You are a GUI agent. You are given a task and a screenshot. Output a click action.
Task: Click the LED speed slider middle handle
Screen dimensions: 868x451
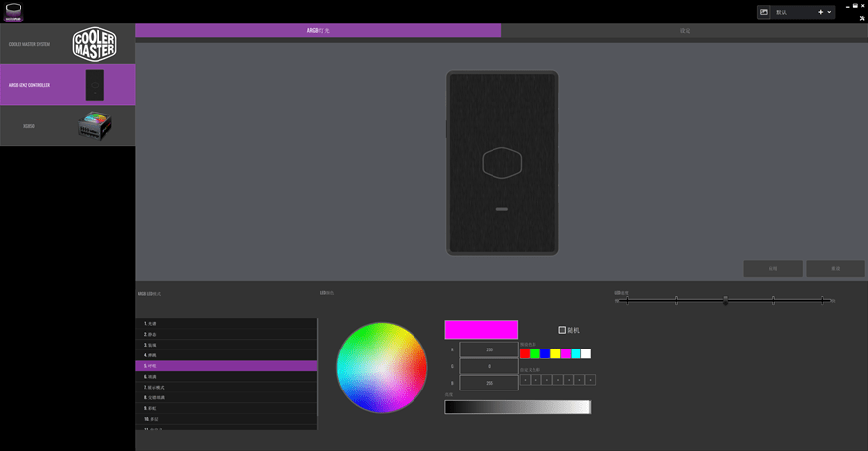coord(725,301)
